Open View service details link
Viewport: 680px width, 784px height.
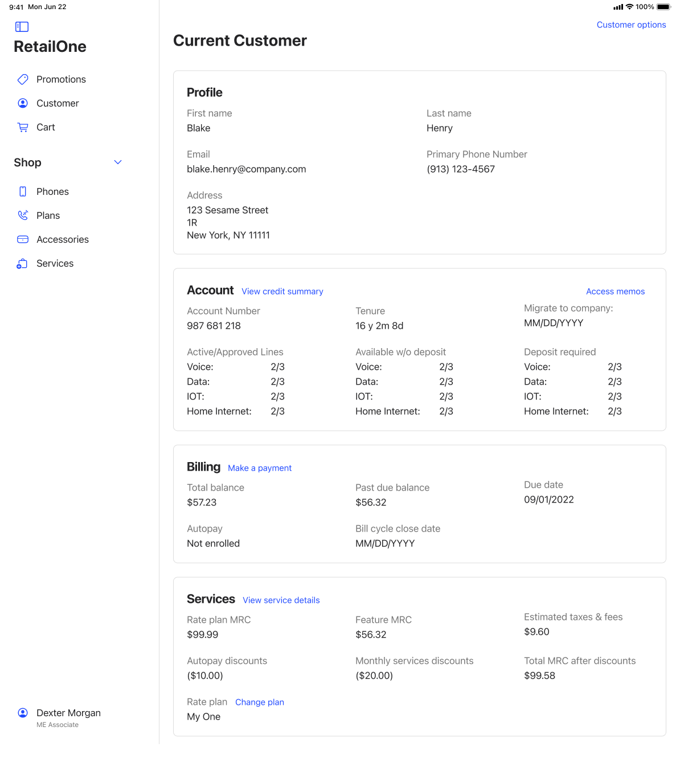(281, 600)
